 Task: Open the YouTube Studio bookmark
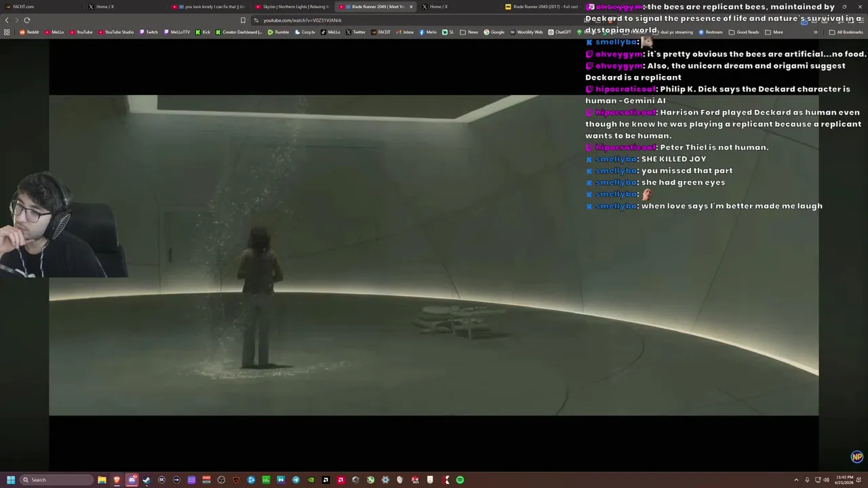116,32
